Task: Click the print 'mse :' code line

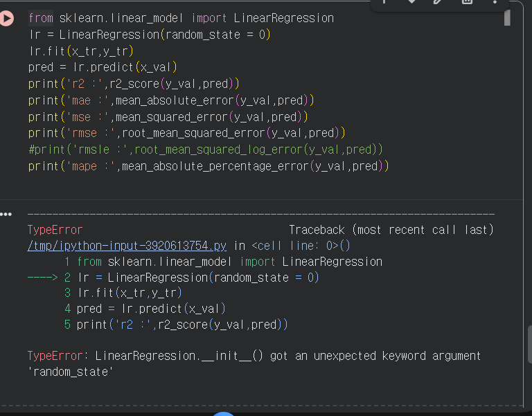Action: coord(168,117)
